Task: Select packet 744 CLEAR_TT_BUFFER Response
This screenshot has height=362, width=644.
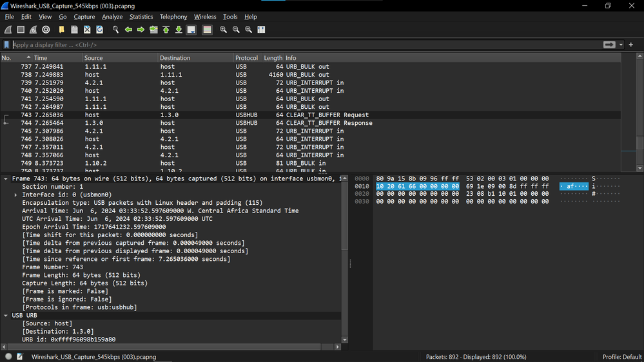Action: [311, 123]
